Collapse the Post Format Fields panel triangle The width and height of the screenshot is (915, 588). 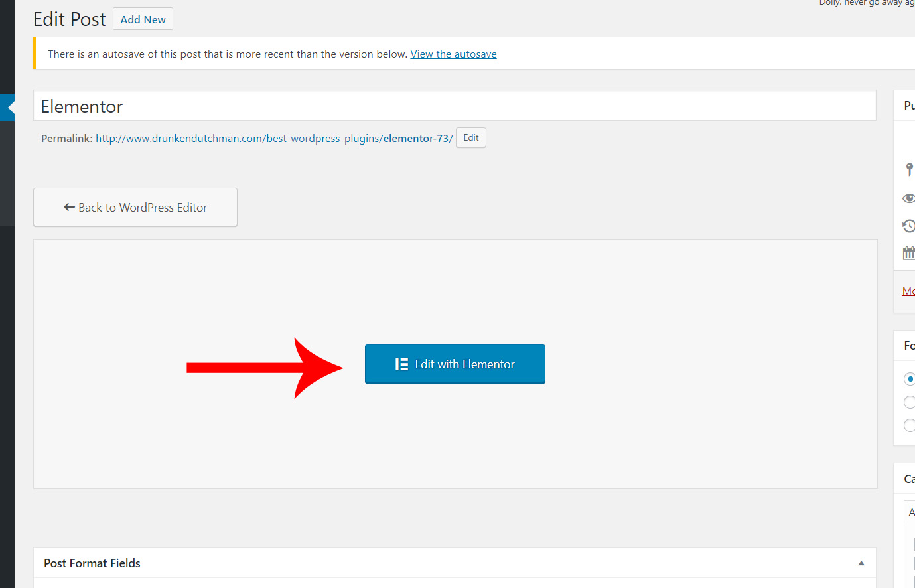coord(861,563)
